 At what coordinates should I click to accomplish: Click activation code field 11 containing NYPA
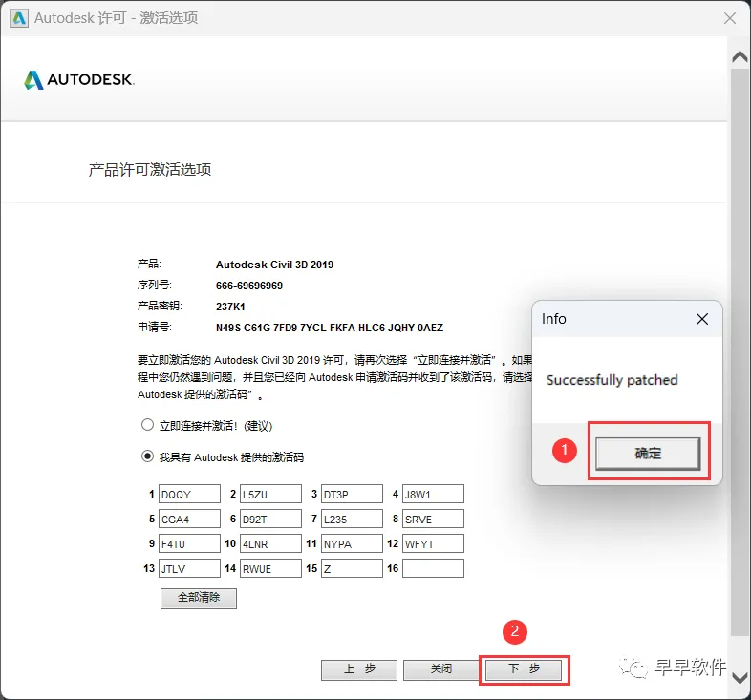[352, 544]
